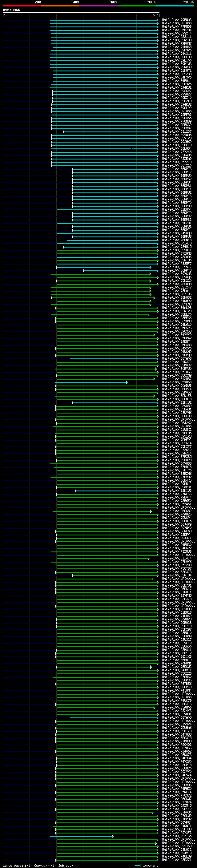Select the query label AV540966

(11, 10)
